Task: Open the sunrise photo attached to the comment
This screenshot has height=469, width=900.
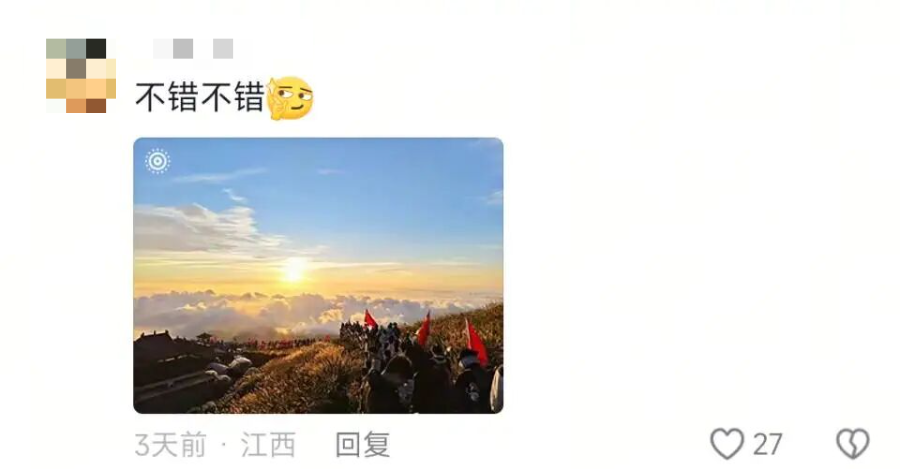Action: (x=319, y=276)
